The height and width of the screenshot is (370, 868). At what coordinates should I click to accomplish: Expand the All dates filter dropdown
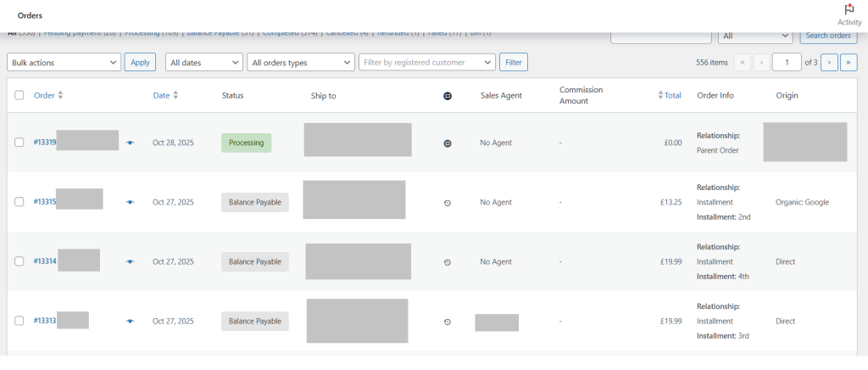pos(203,62)
